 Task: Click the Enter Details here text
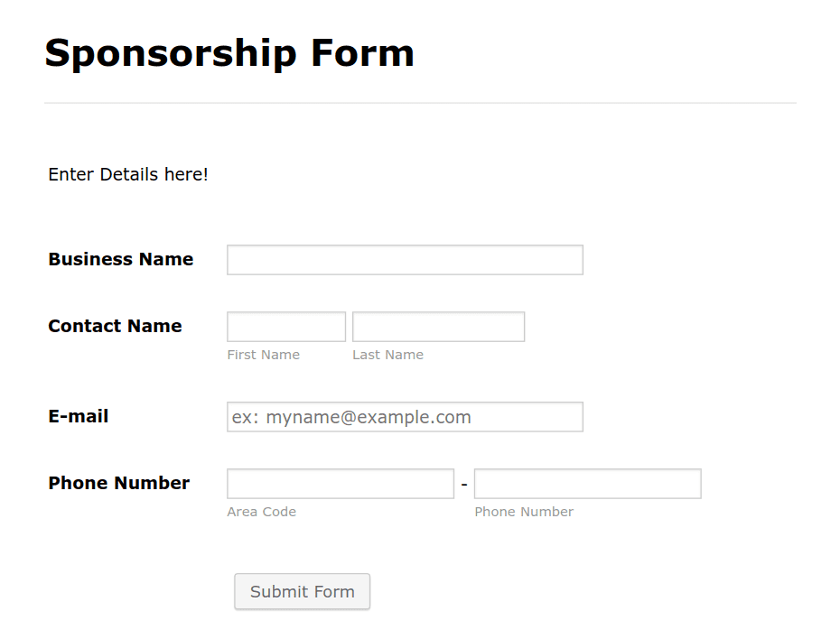tap(127, 174)
